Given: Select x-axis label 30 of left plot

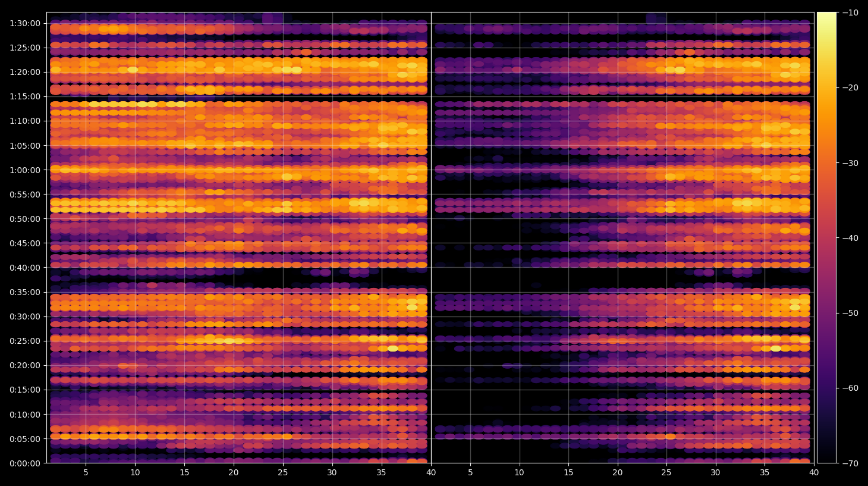Looking at the screenshot, I should tap(332, 473).
